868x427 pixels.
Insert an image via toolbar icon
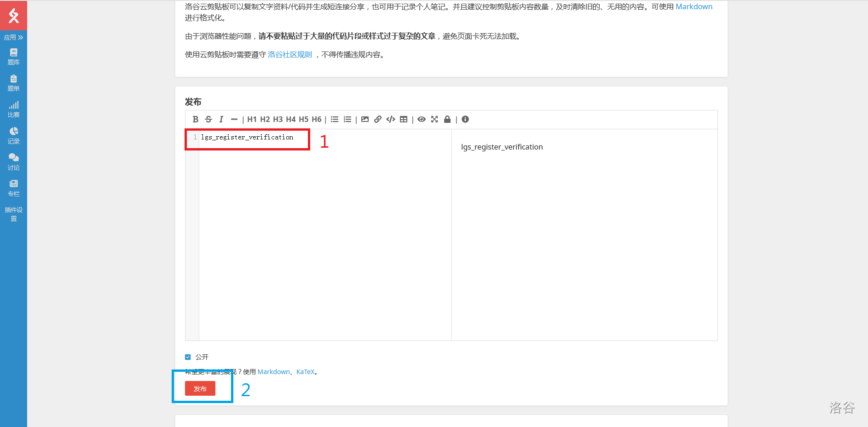[x=365, y=119]
